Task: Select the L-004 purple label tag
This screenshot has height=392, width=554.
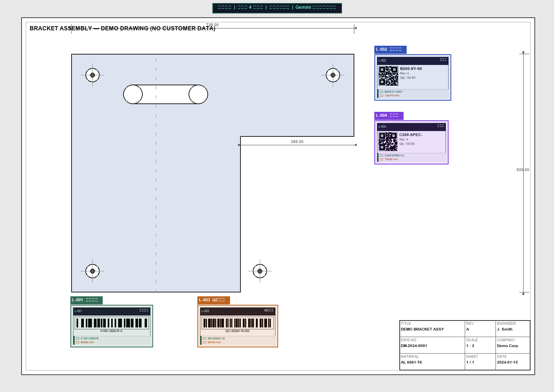Action: click(x=389, y=116)
